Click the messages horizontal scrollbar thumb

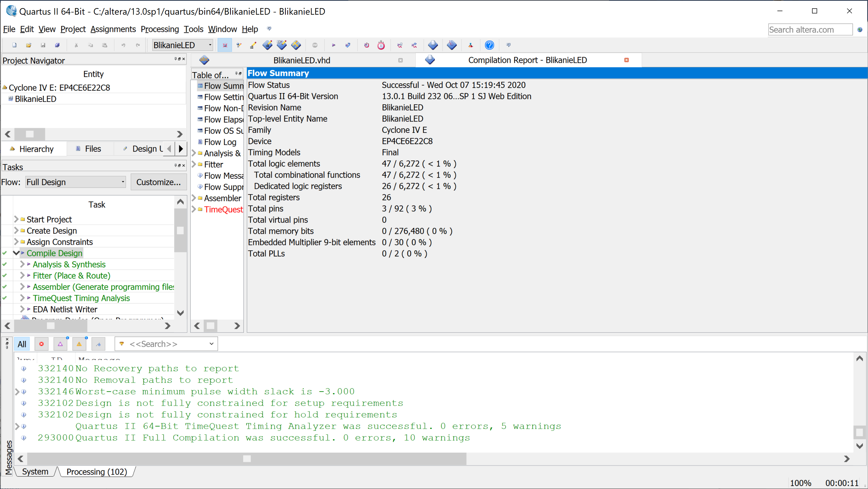point(247,459)
